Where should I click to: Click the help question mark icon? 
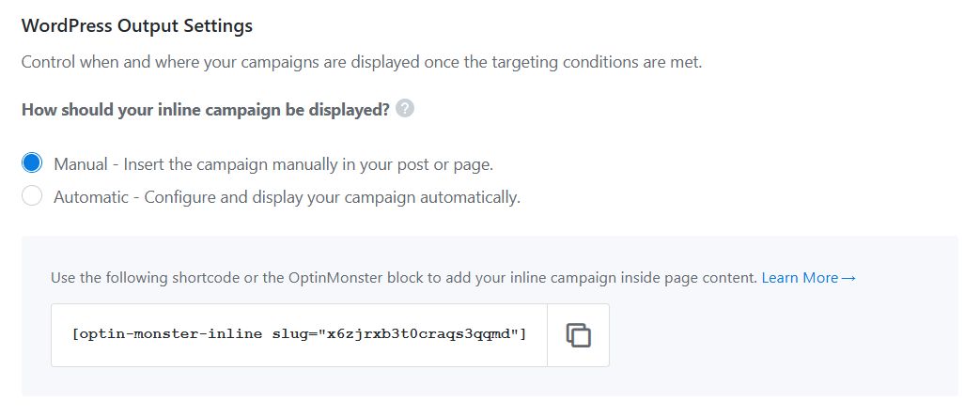(405, 109)
